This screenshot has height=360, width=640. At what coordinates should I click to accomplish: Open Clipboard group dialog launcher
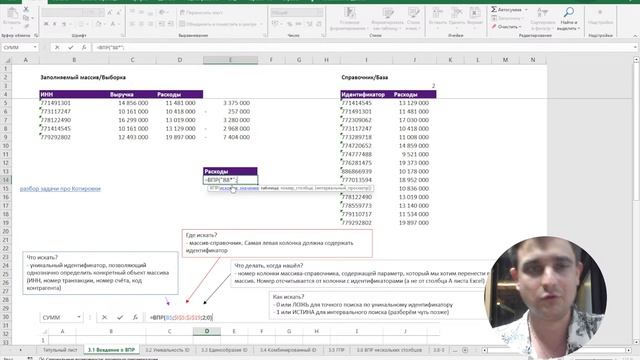click(x=36, y=36)
